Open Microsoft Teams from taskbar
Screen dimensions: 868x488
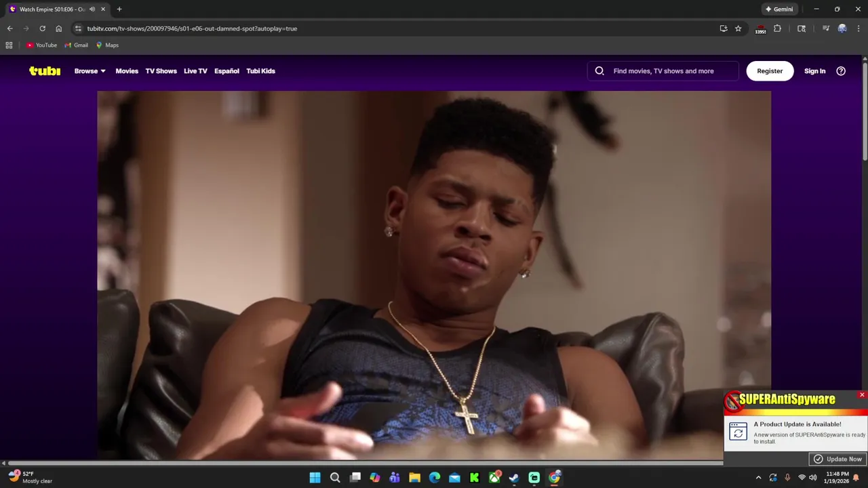tap(395, 478)
